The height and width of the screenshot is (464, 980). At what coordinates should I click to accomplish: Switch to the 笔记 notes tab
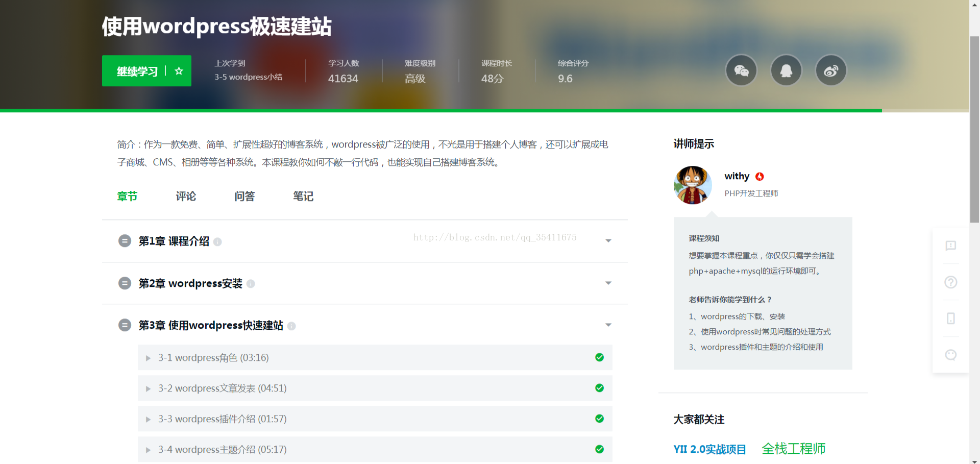click(303, 197)
